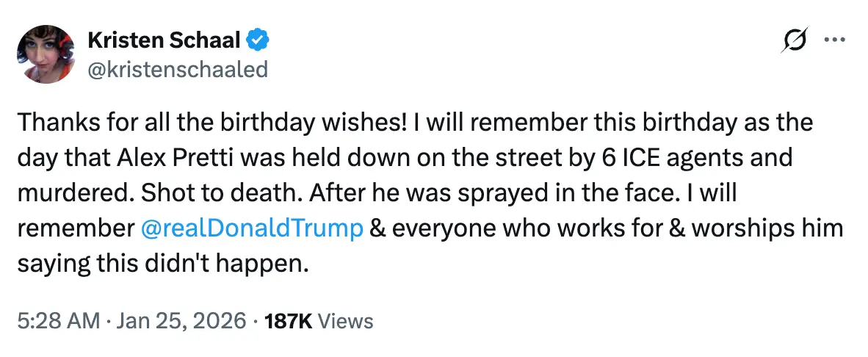
Task: Click the blue verified badge
Action: pos(256,40)
